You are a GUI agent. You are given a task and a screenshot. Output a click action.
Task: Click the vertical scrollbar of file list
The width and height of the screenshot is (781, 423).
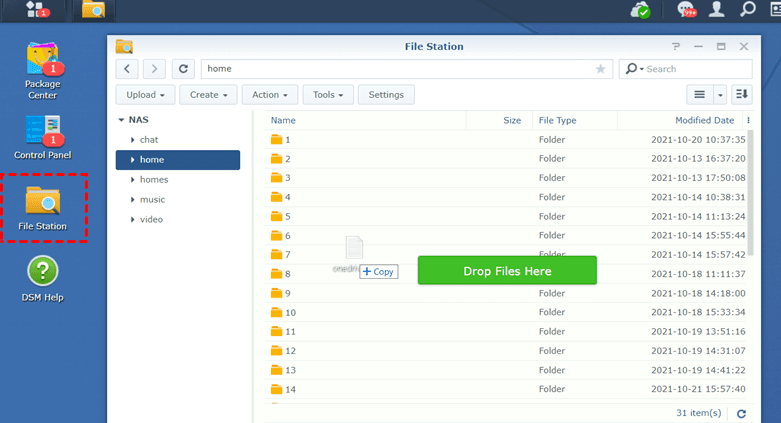tap(751, 193)
